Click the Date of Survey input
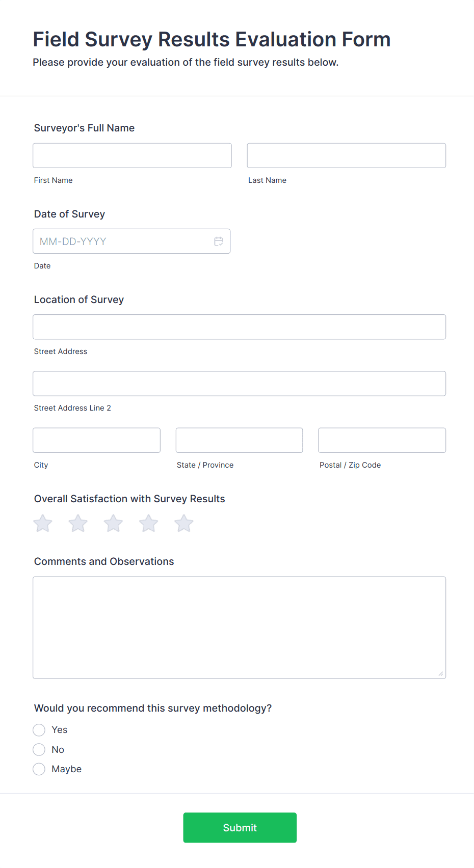The height and width of the screenshot is (868, 474). tap(122, 241)
